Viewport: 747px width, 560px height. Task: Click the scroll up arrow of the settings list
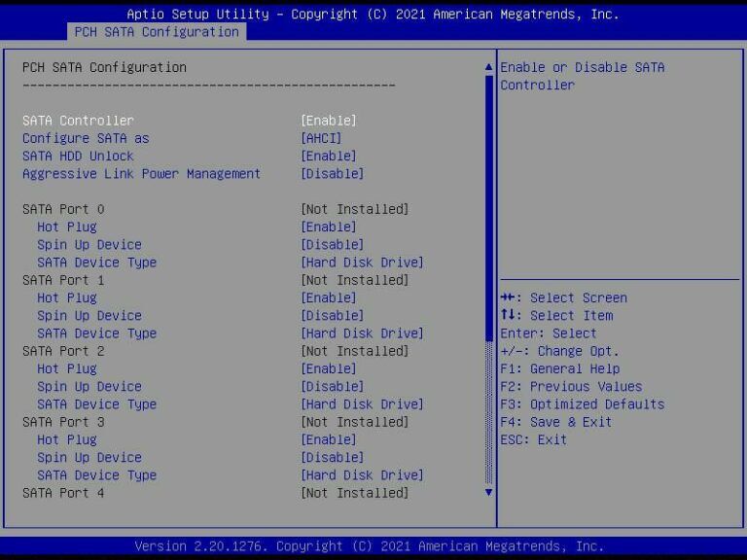[489, 67]
